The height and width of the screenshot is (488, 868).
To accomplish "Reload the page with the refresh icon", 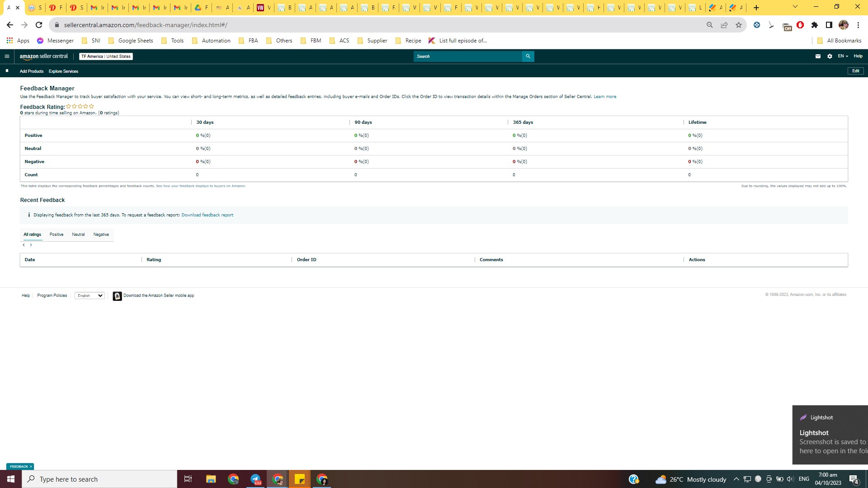I will click(39, 25).
